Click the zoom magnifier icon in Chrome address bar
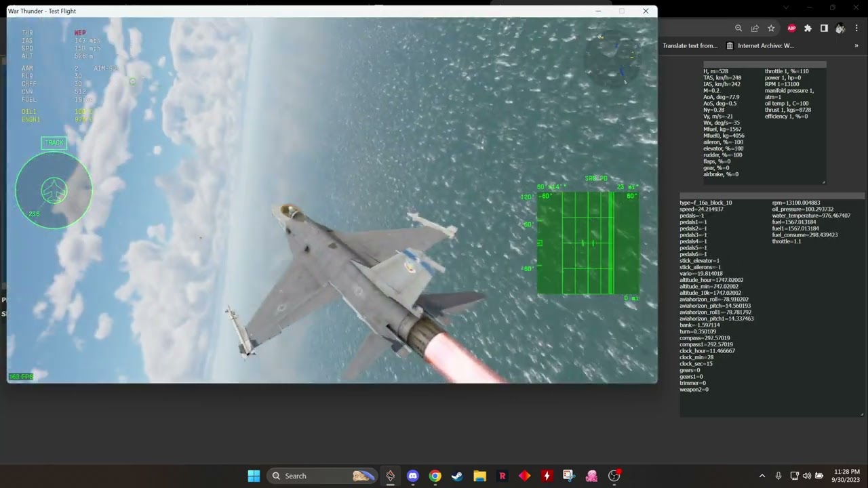The height and width of the screenshot is (488, 868). (x=738, y=28)
